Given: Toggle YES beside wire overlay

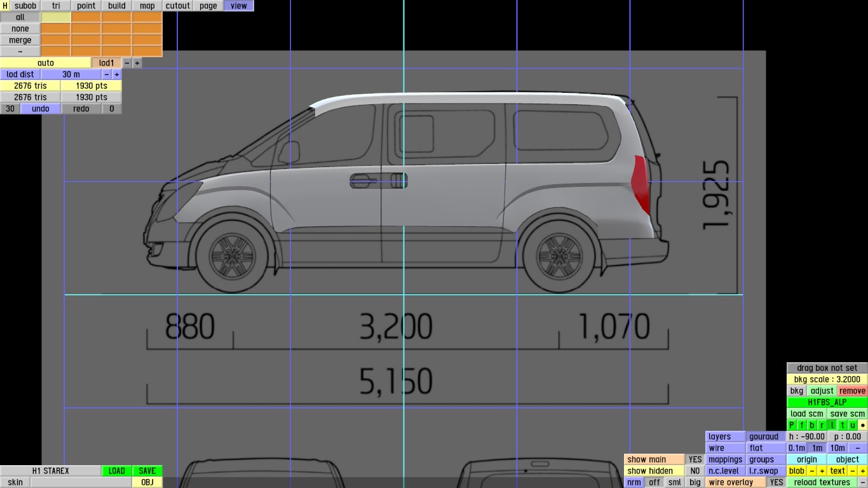Looking at the screenshot, I should click(776, 482).
